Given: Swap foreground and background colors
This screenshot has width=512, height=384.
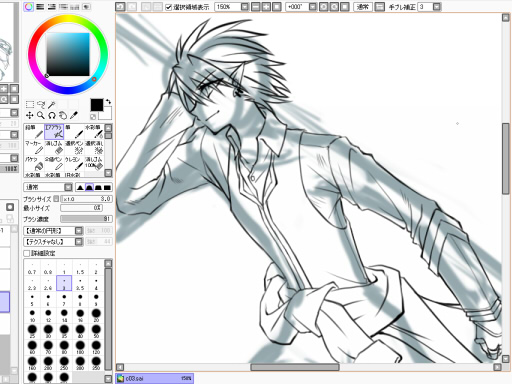Looking at the screenshot, I should [x=108, y=101].
